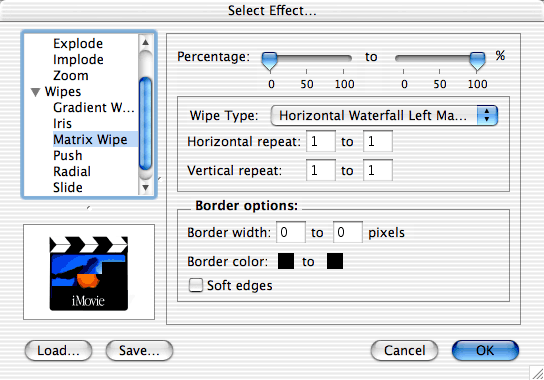Choose the Gradient Wipe effect
The image size is (544, 380).
click(94, 108)
